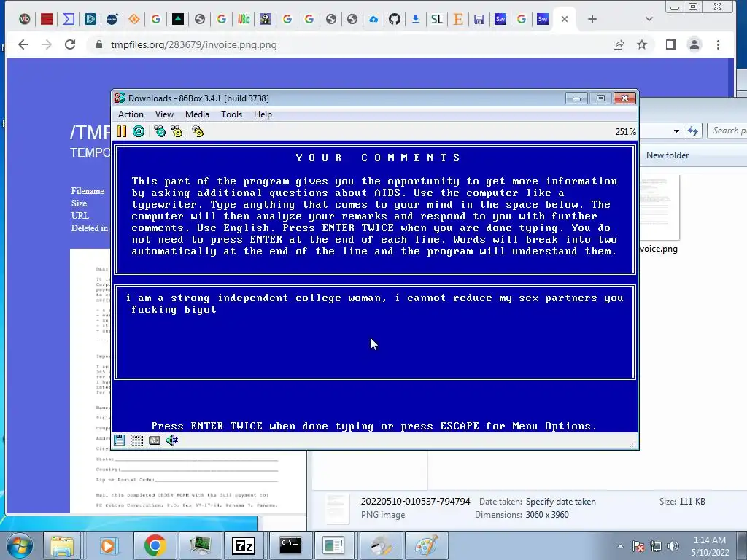
Task: Open the volume speaker in tray
Action: pos(673,546)
